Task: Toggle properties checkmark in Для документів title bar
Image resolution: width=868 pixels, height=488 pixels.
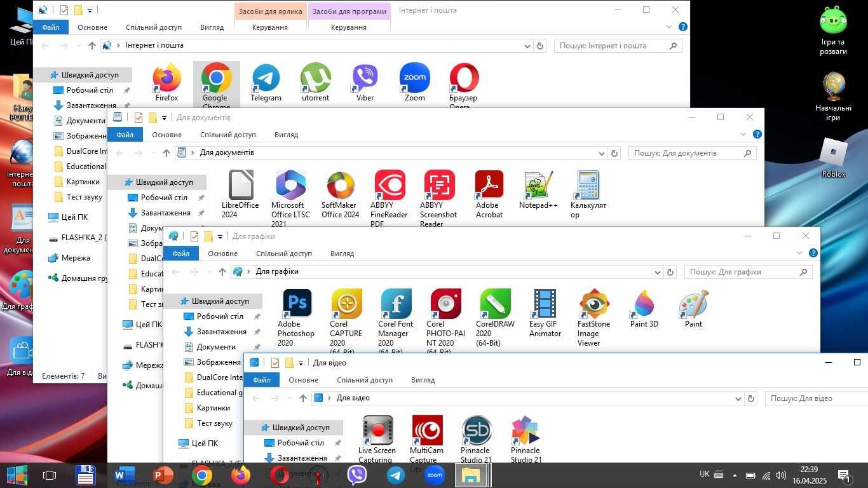Action: [x=138, y=118]
